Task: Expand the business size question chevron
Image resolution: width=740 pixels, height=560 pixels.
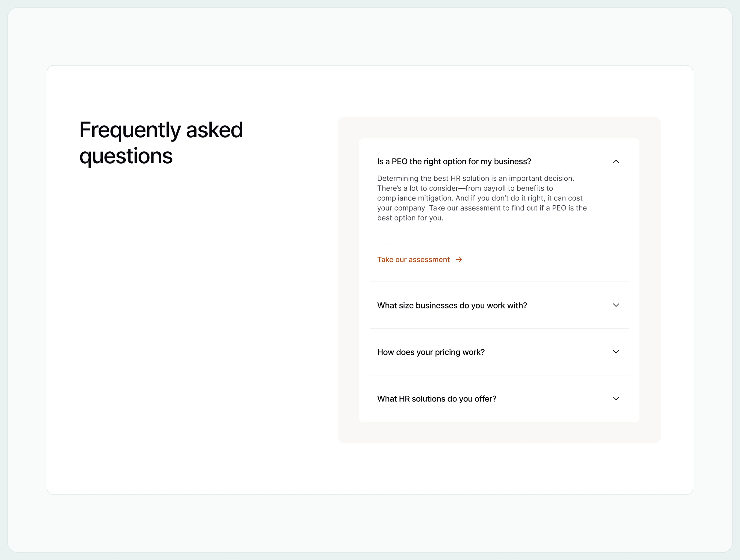Action: coord(617,305)
